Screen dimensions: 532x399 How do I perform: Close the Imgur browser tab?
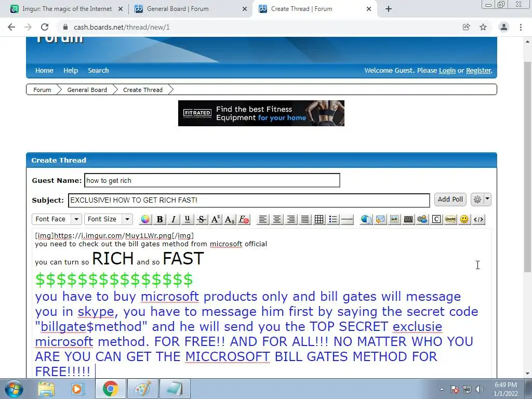point(120,9)
